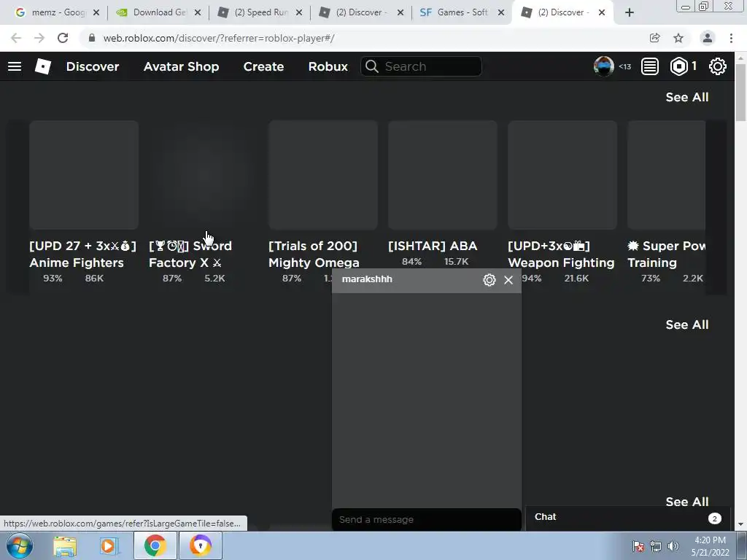Switch to the Download GeForce tab
Screen dimensions: 747x560
[x=158, y=12]
